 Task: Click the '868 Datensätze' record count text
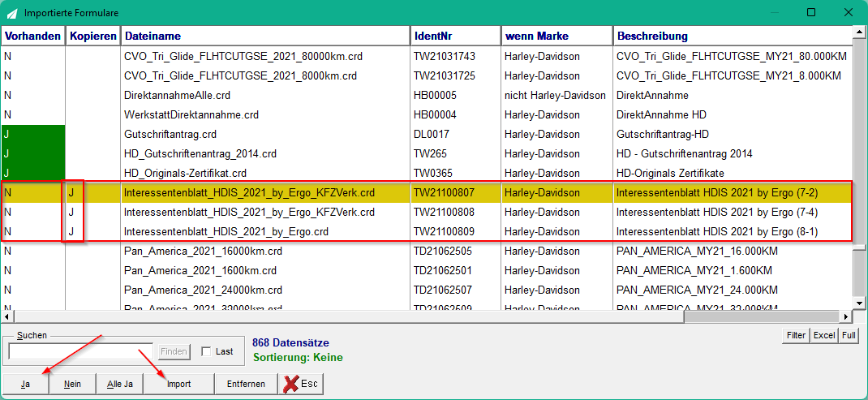click(x=290, y=343)
